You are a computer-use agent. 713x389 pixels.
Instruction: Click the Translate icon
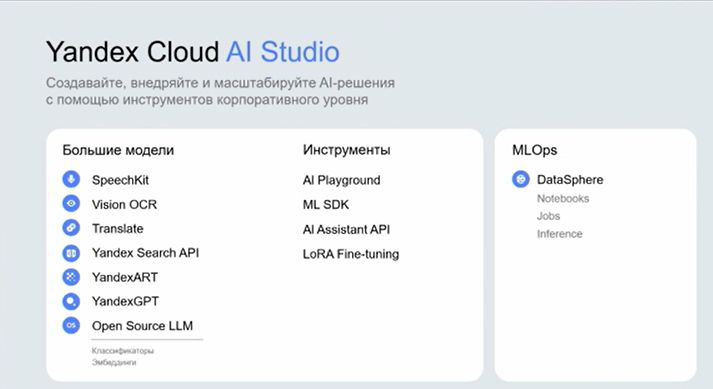(71, 228)
